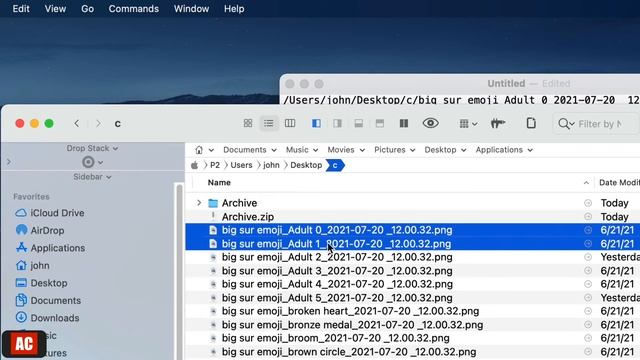This screenshot has width=640, height=360.
Task: Open the Desktop favorites dropdown
Action: pos(445,150)
